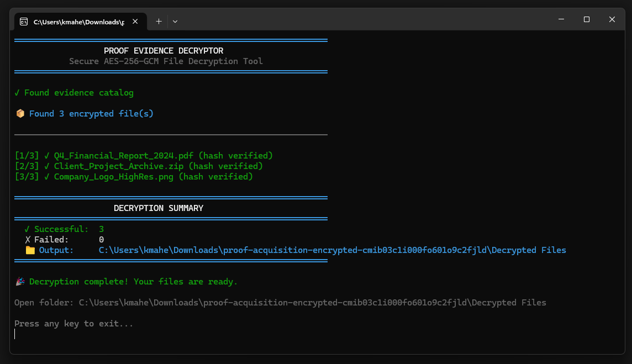Close the C:\Users\kmahe\Downloads tab
The height and width of the screenshot is (364, 632).
pos(135,22)
